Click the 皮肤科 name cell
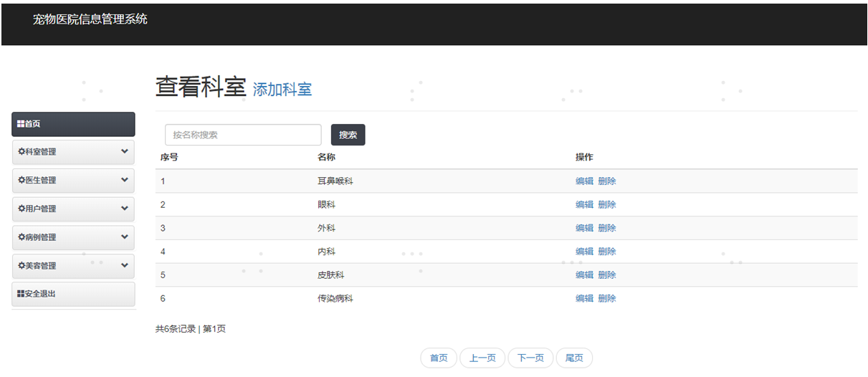The image size is (868, 377). 331,275
